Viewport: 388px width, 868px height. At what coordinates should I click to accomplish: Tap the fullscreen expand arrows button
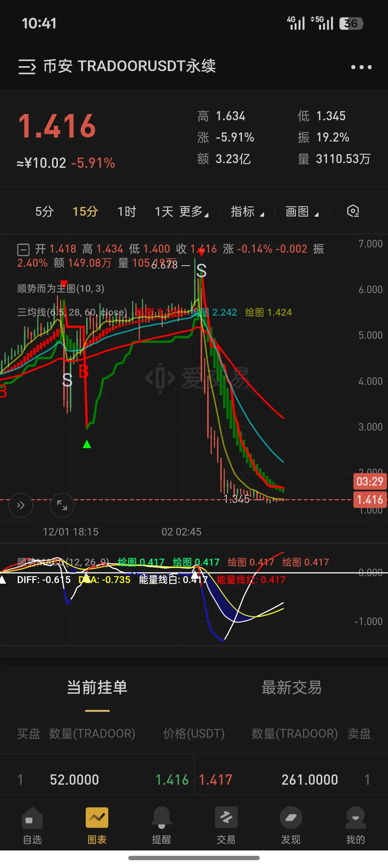62,505
